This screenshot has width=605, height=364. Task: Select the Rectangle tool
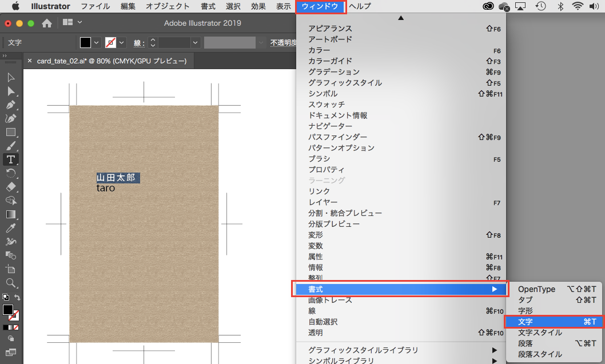[11, 132]
